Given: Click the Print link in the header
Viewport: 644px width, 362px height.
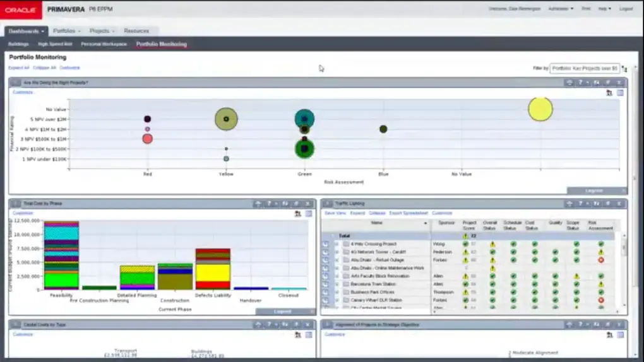Looking at the screenshot, I should click(x=586, y=9).
